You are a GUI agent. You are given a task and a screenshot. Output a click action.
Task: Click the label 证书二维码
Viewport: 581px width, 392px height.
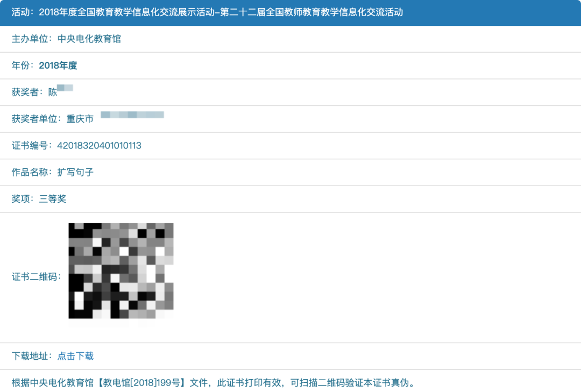click(37, 277)
